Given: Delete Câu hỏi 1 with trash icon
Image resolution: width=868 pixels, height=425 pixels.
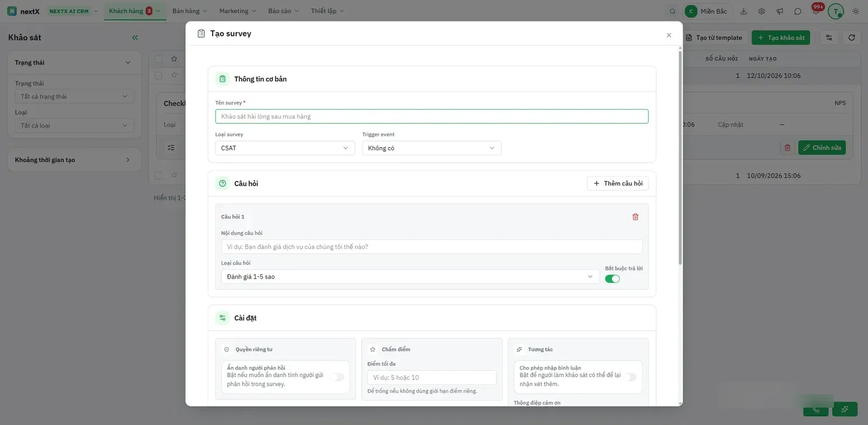Looking at the screenshot, I should pyautogui.click(x=635, y=217).
